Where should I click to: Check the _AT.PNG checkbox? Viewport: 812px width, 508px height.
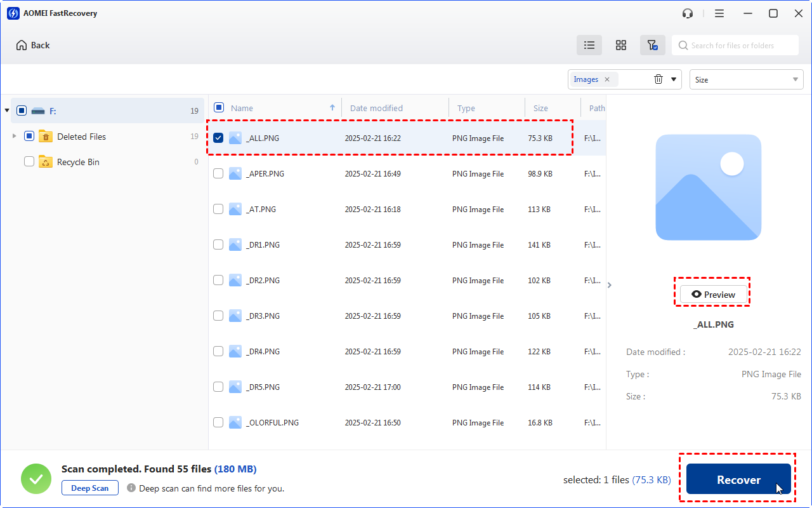[x=218, y=209]
